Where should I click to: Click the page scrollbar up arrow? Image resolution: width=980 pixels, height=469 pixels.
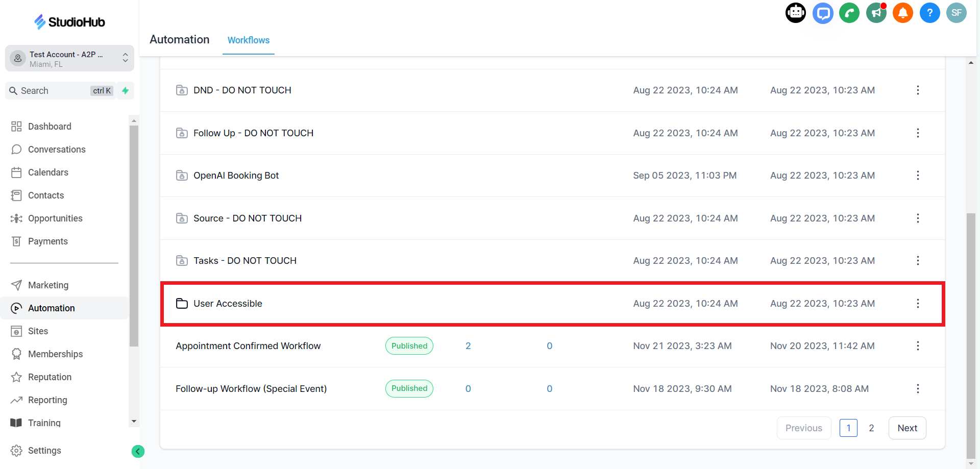971,63
